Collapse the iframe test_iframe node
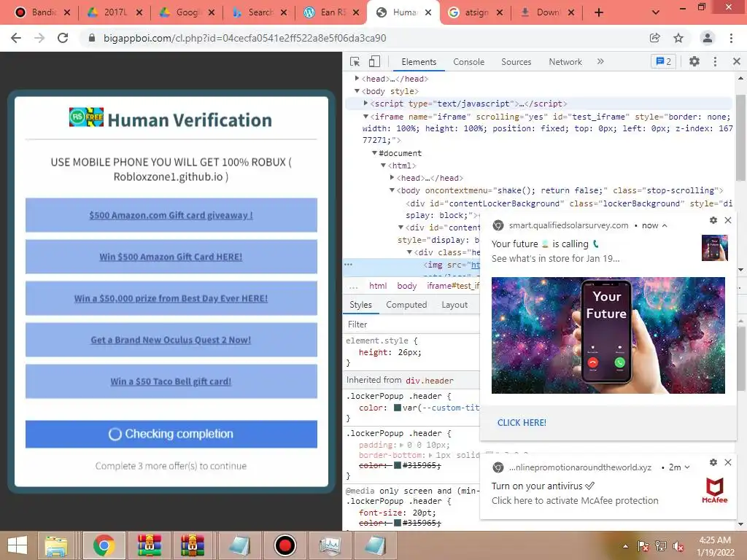This screenshot has width=747, height=560. tap(365, 116)
